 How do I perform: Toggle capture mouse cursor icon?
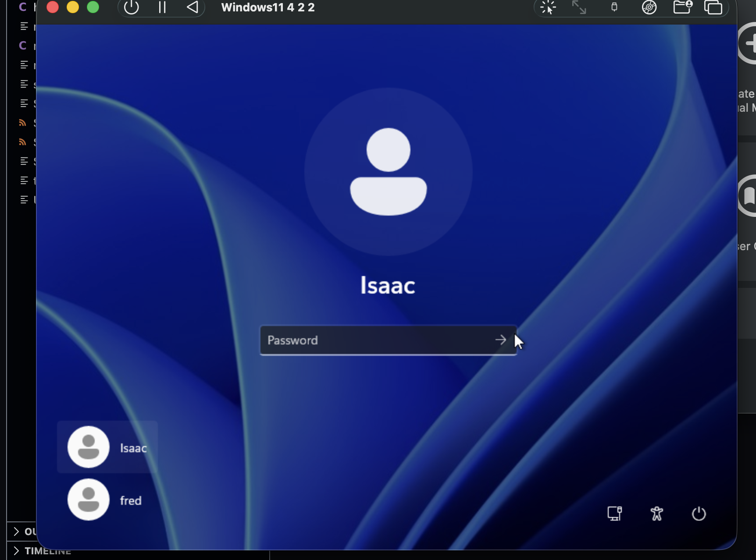pos(548,7)
